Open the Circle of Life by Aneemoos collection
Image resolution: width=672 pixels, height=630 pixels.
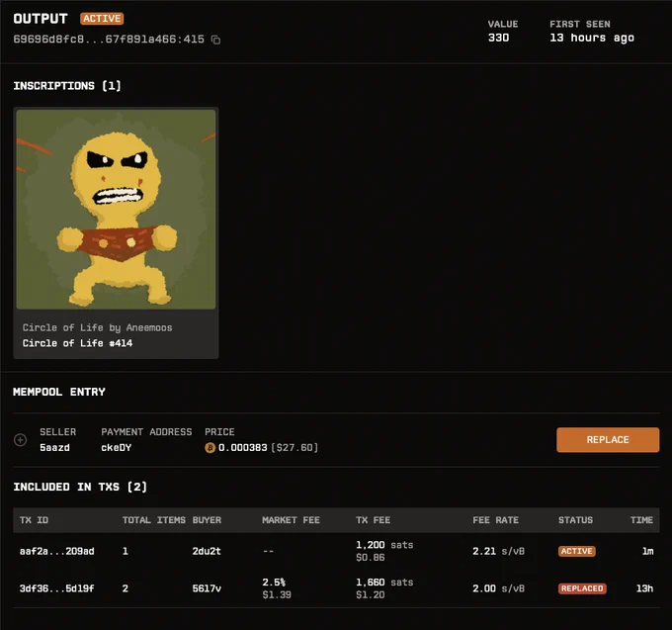pyautogui.click(x=97, y=327)
